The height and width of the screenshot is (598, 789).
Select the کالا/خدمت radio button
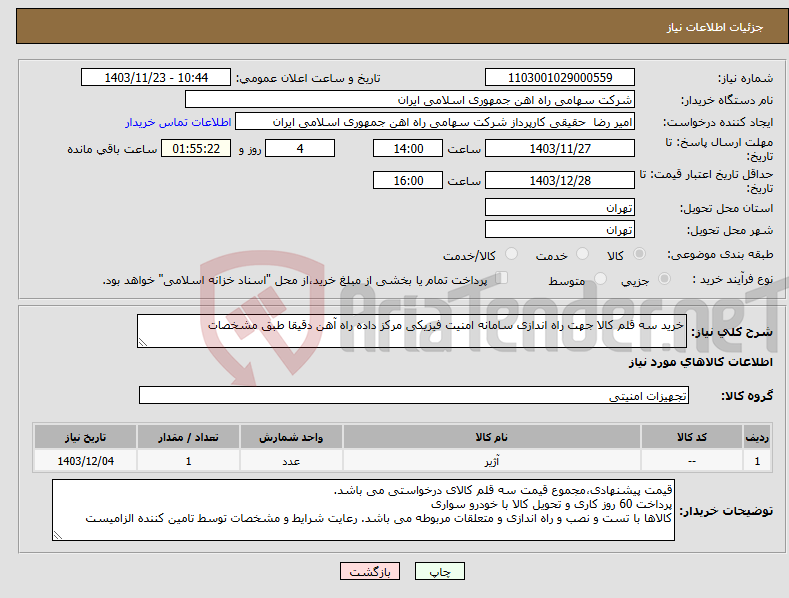click(x=511, y=254)
